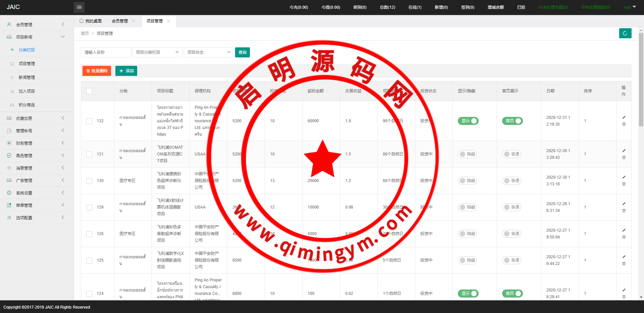644x313 pixels.
Task: Toggle the 显示 switch for row 132
Action: [468, 121]
